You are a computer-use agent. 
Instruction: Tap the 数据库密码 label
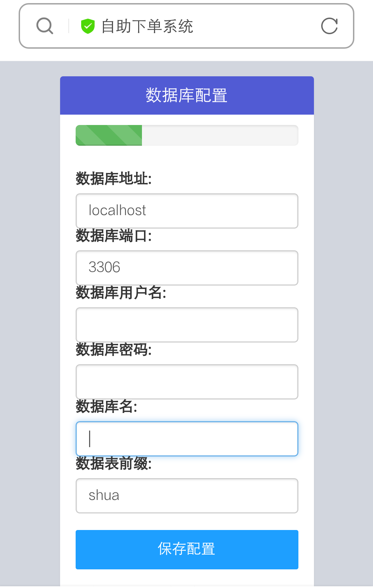tap(114, 350)
